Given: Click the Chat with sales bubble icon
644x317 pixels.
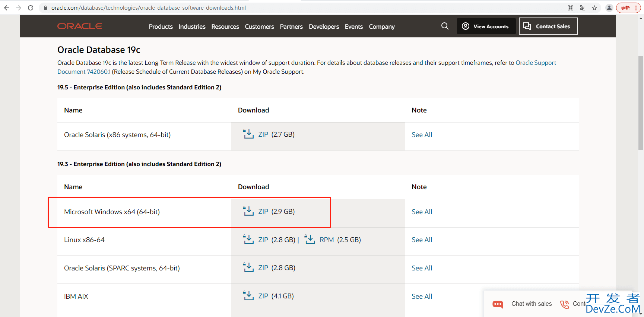Looking at the screenshot, I should (x=498, y=304).
